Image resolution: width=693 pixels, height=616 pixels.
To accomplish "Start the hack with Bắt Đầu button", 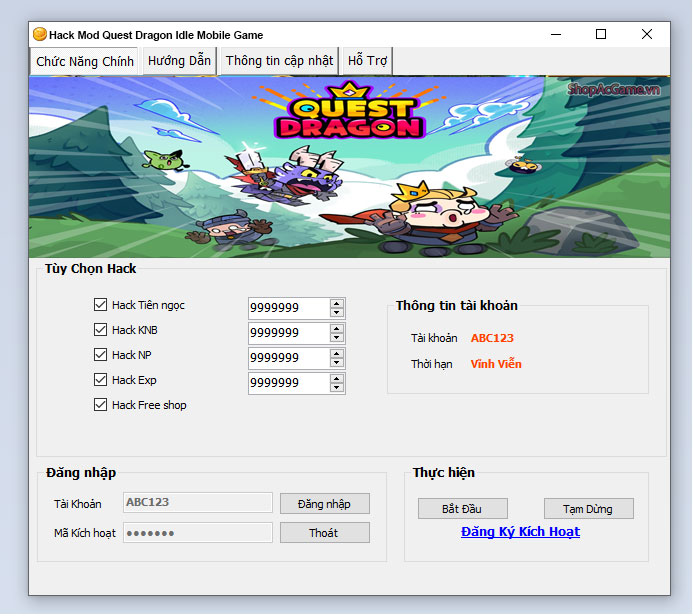I will click(462, 509).
